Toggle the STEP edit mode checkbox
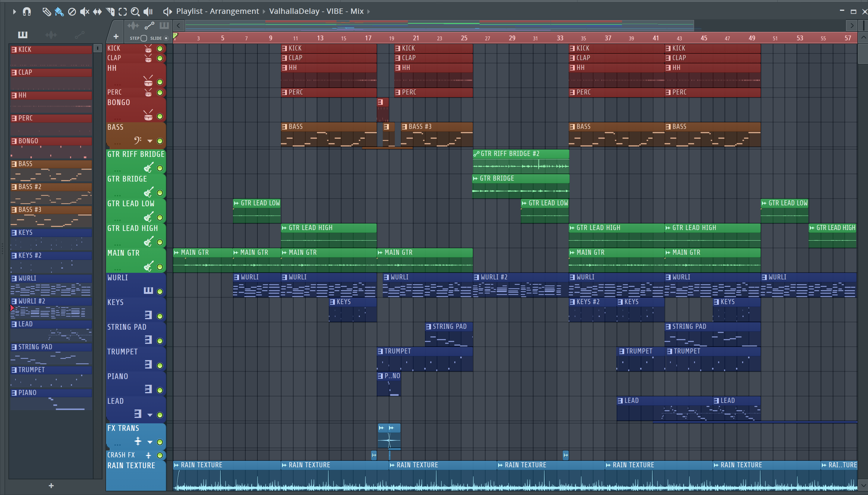This screenshot has width=868, height=495. [143, 38]
